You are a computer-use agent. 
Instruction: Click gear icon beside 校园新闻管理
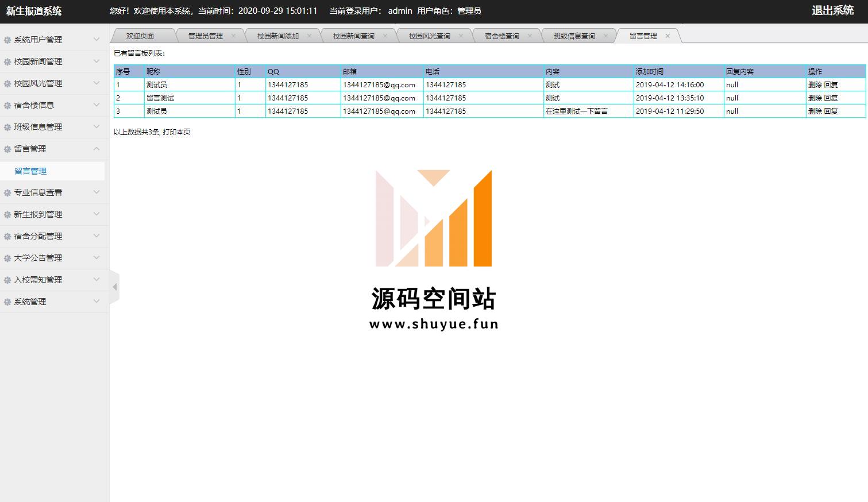pos(7,61)
